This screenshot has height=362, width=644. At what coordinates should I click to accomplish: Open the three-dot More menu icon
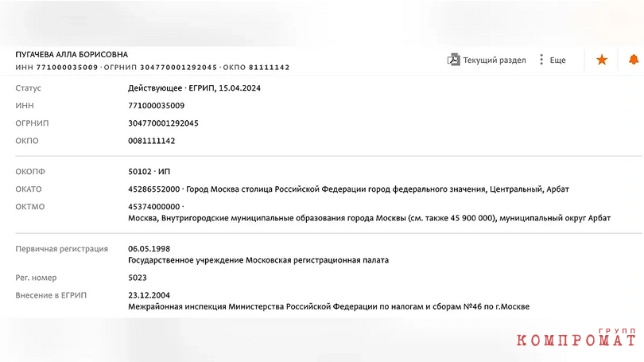click(541, 60)
